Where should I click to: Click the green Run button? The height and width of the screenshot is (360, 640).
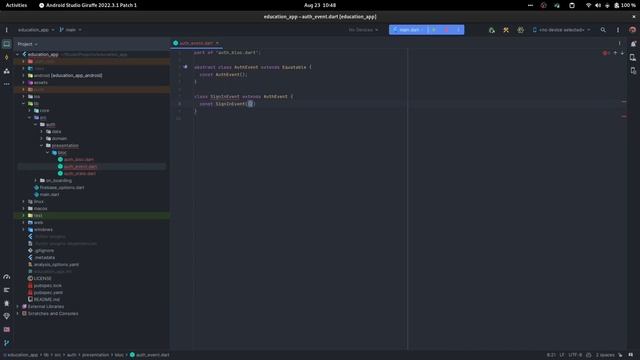pos(434,30)
